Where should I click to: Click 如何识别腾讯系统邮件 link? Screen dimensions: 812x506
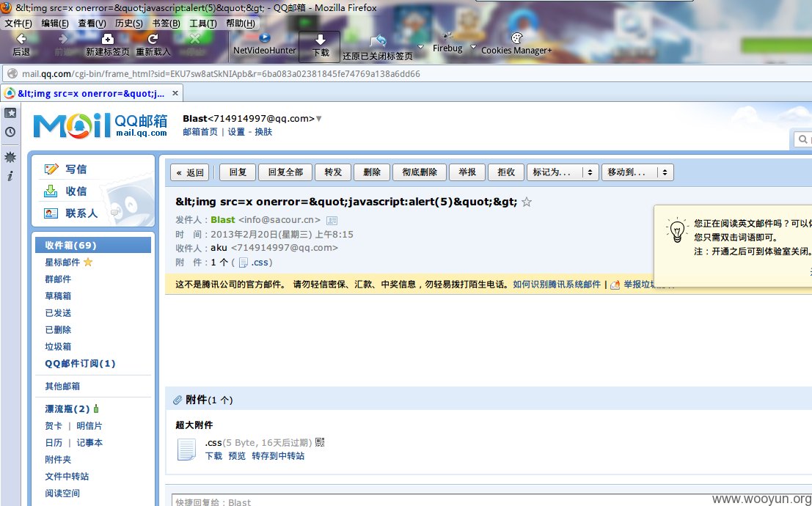(x=557, y=285)
